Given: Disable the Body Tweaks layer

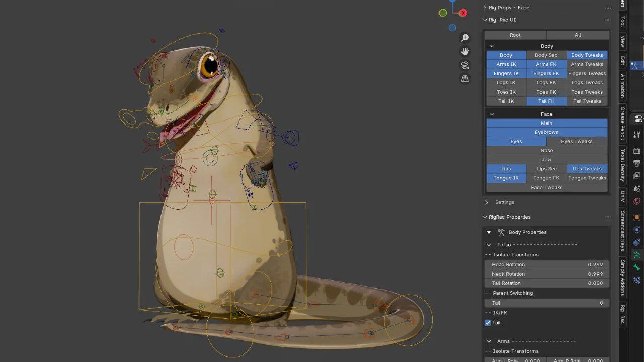Looking at the screenshot, I should (587, 55).
